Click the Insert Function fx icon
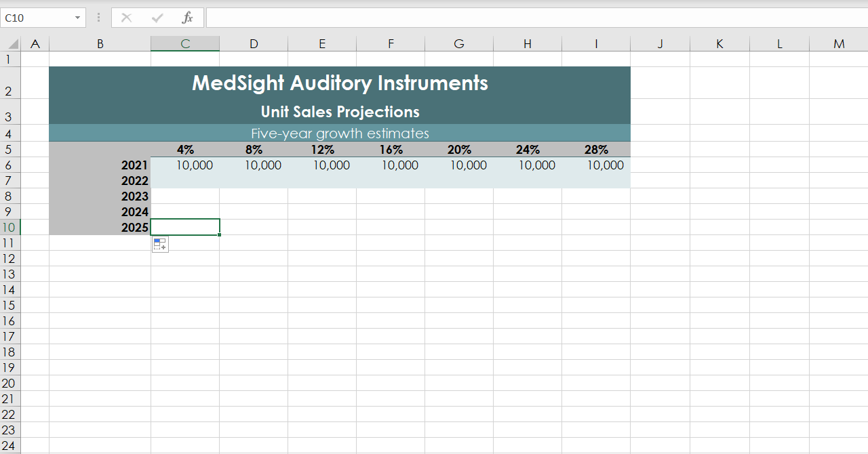The width and height of the screenshot is (868, 454). [187, 18]
